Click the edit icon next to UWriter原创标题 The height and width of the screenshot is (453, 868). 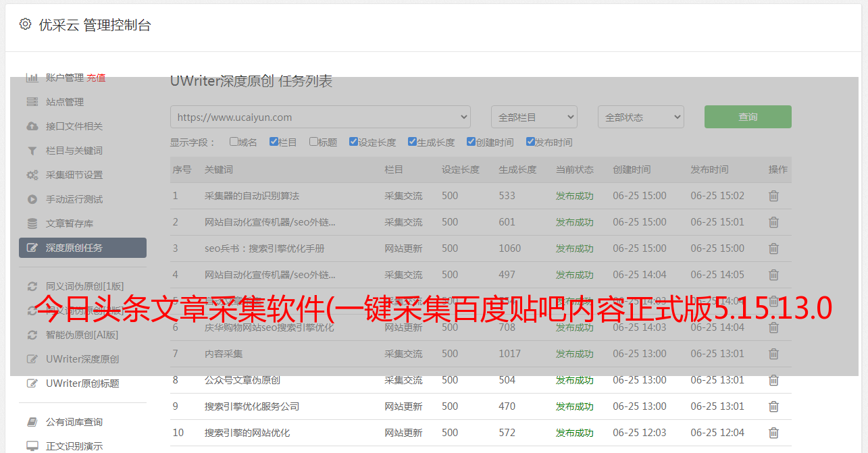32,383
